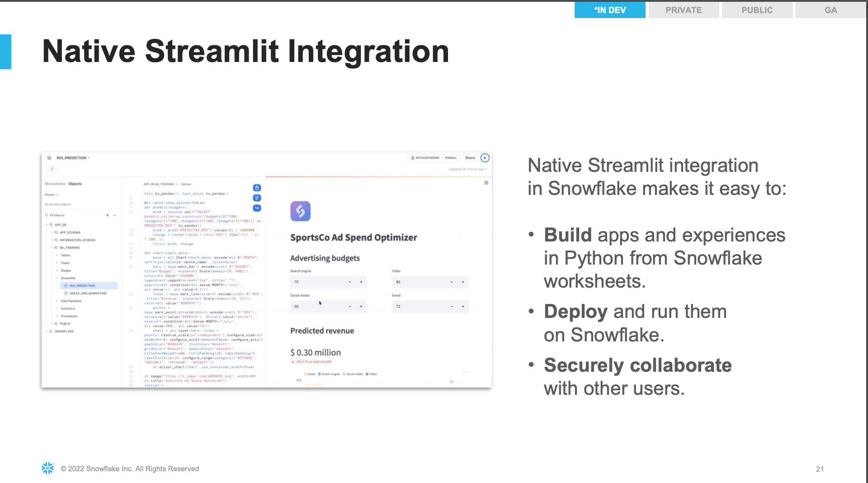The height and width of the screenshot is (483, 868).
Task: Increase the Video budget with plus
Action: click(463, 282)
